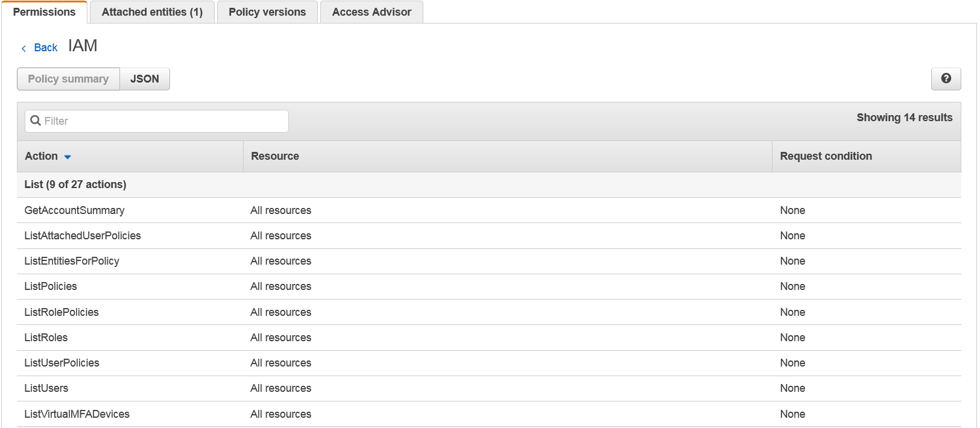
Task: Click the Resource column header
Action: click(275, 156)
